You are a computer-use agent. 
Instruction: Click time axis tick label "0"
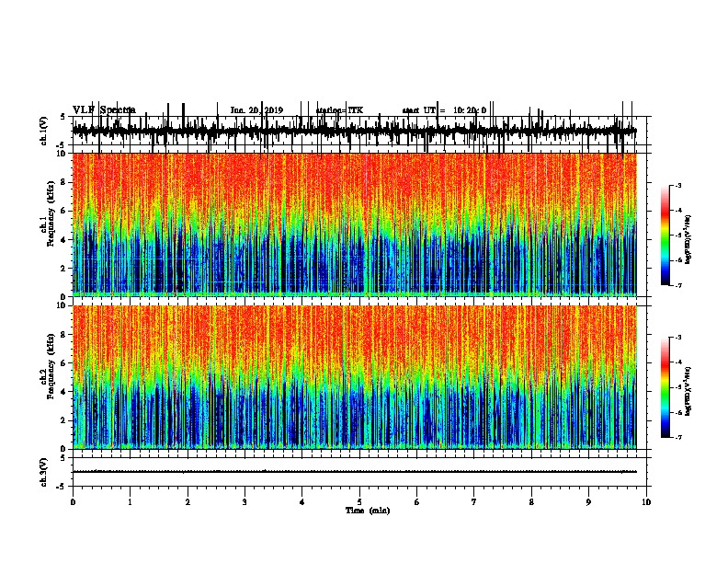click(73, 502)
